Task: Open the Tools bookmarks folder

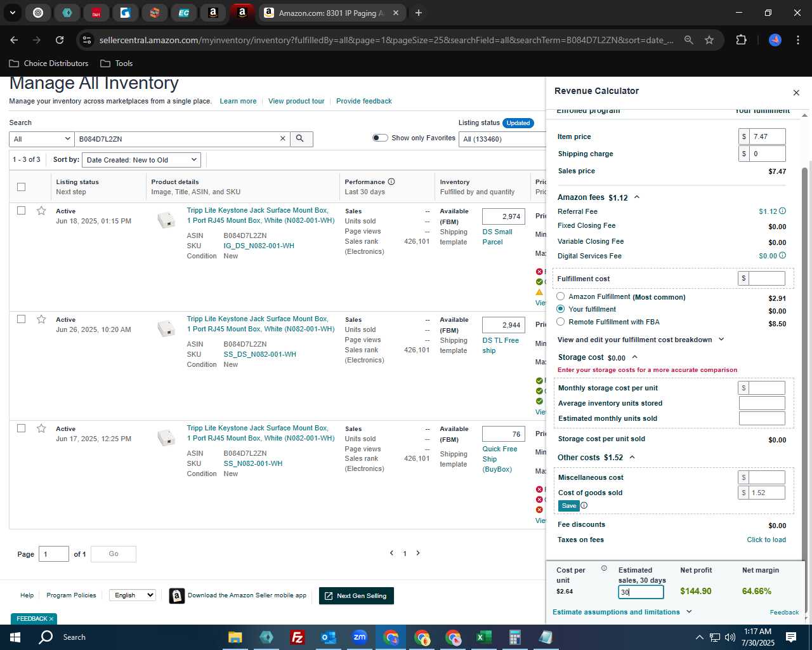Action: pos(117,63)
